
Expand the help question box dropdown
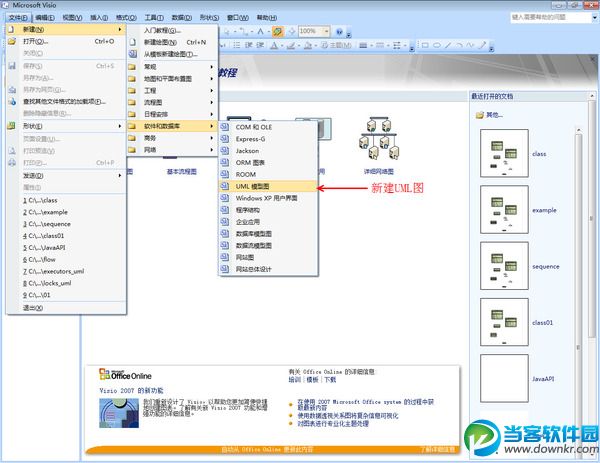tap(595, 17)
